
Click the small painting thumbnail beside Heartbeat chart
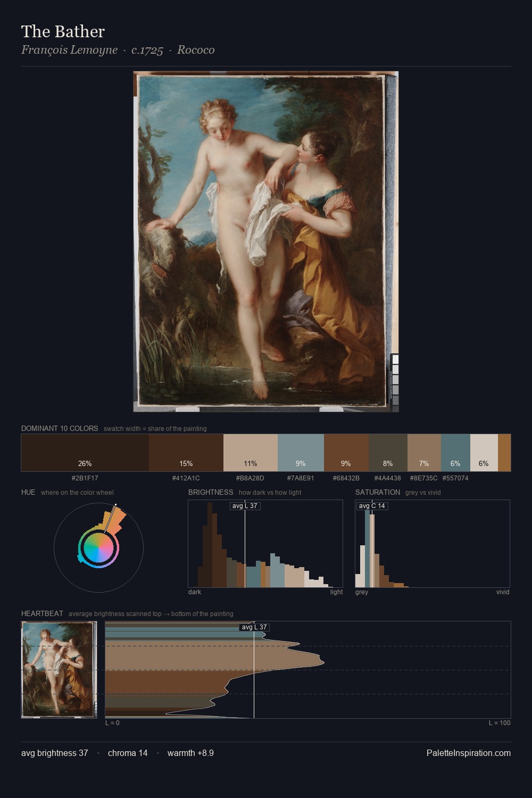tap(59, 670)
